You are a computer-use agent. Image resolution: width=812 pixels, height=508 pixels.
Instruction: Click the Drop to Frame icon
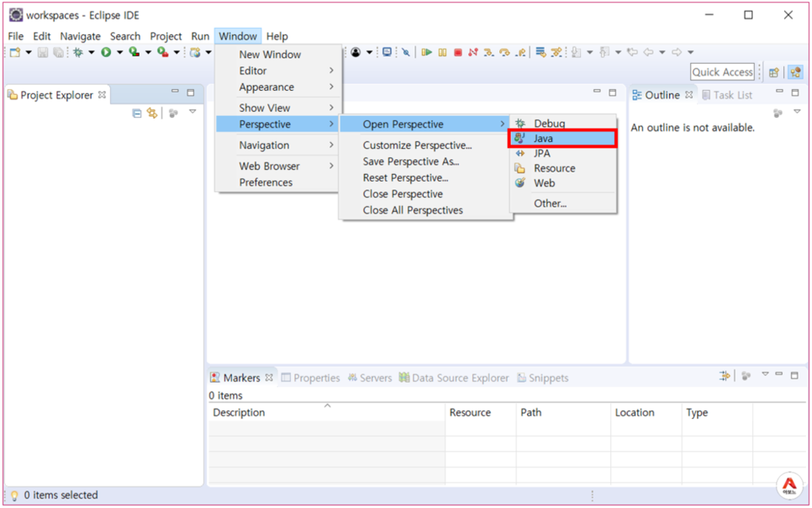(x=540, y=52)
